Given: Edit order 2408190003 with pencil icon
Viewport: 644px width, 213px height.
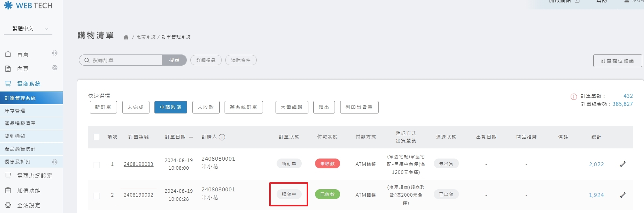Looking at the screenshot, I should click(622, 164).
